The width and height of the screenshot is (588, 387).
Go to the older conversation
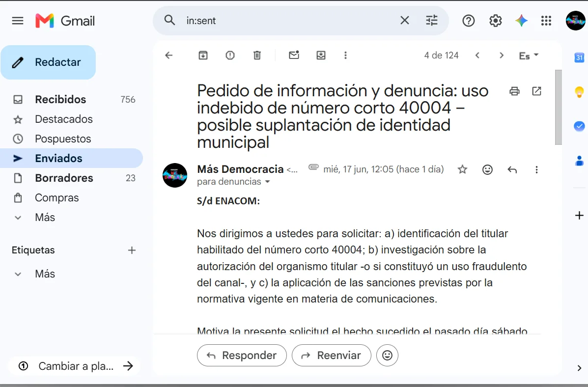[x=502, y=55]
